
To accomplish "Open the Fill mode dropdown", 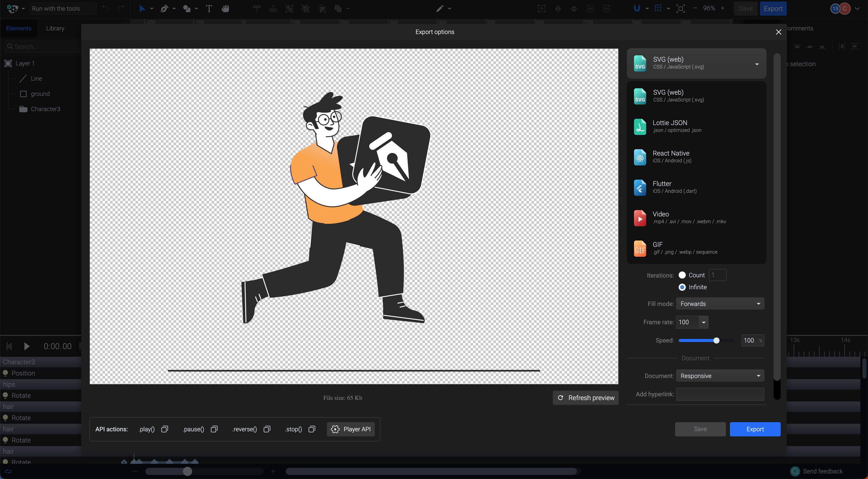I will pos(720,303).
